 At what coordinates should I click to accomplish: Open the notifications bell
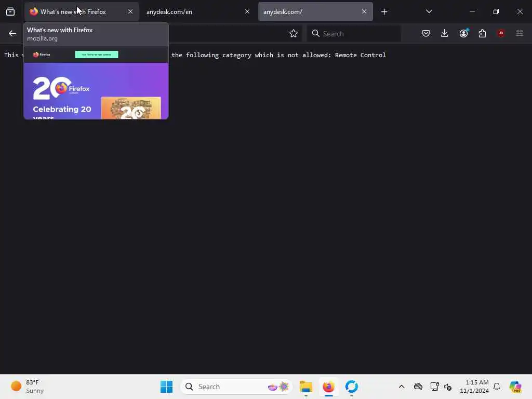pos(497,387)
